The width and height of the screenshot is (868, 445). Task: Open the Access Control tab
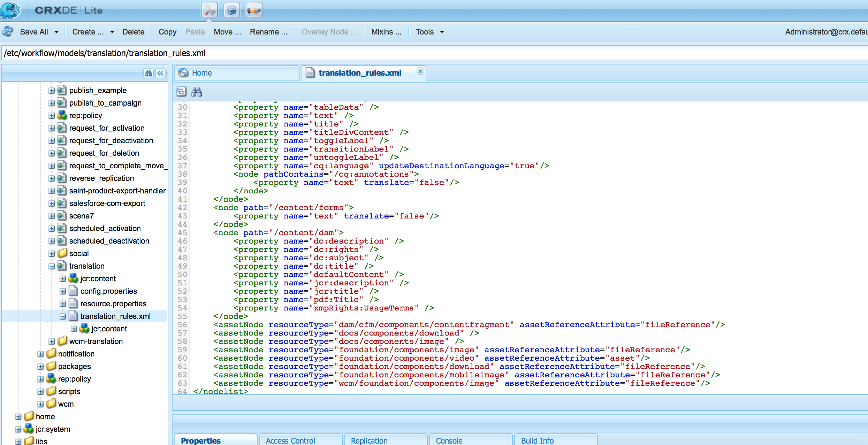coord(290,440)
